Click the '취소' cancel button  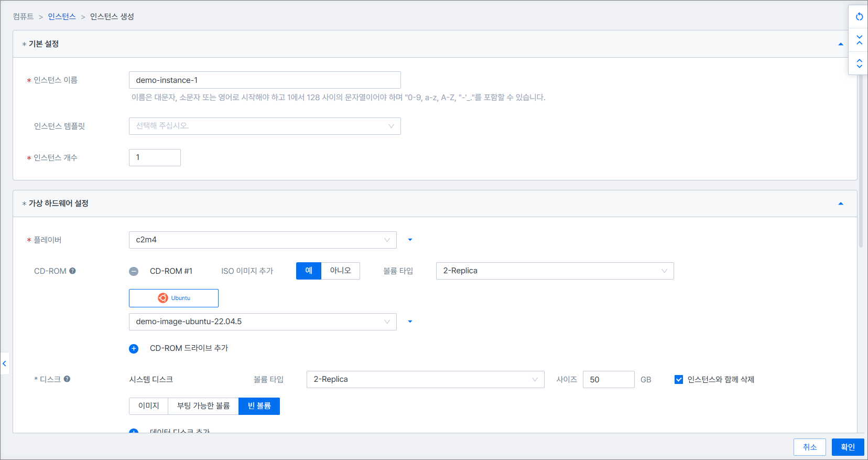pos(809,447)
